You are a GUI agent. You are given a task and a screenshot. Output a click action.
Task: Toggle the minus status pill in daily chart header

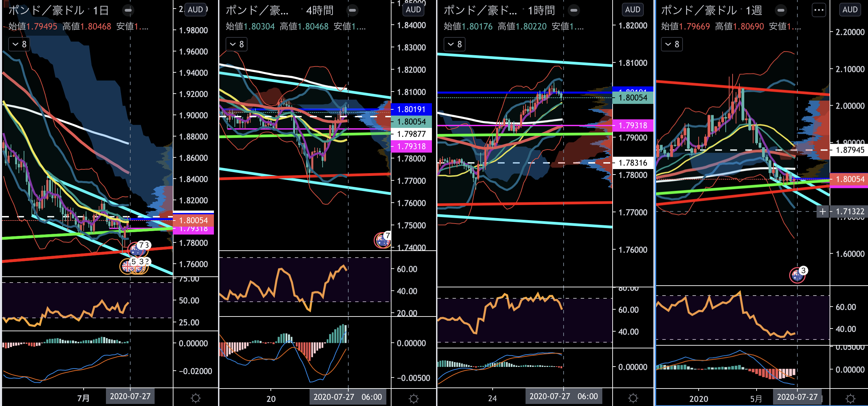point(128,10)
